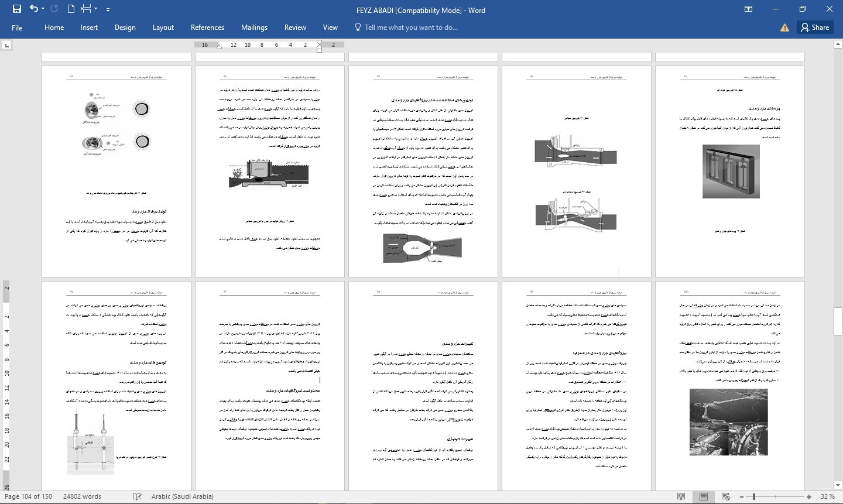Screen dimensions: 843x504
Task: Expand the Undo history dropdown arrow
Action: (x=43, y=9)
